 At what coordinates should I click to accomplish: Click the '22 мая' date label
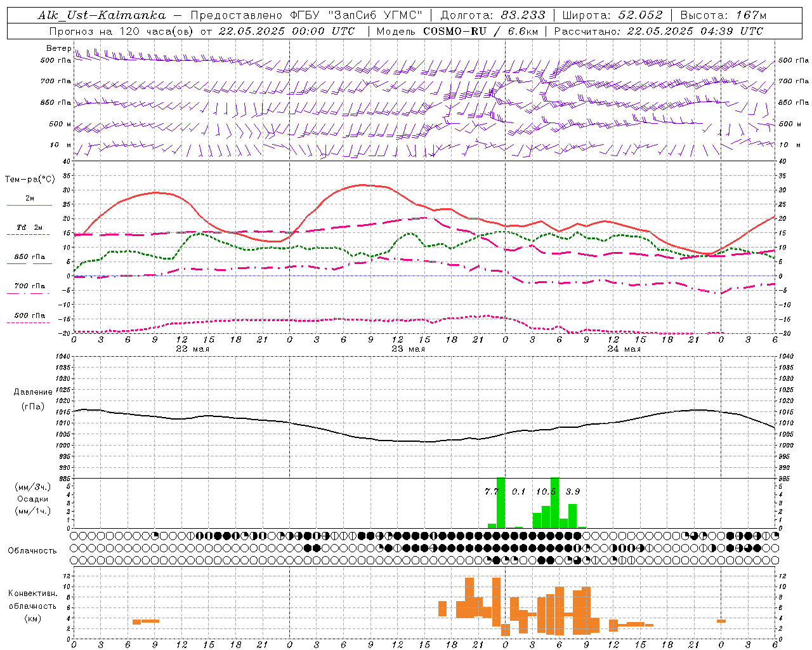click(x=192, y=349)
